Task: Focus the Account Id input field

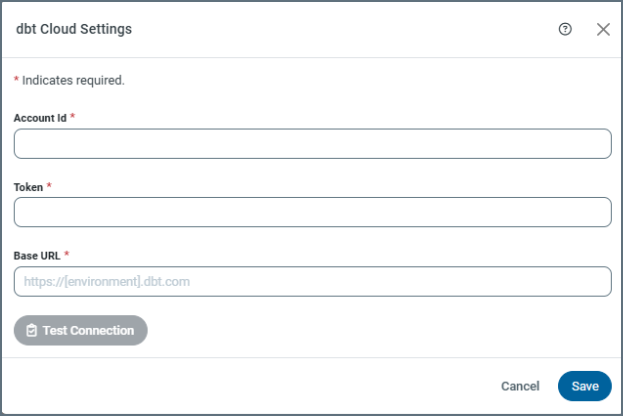Action: pyautogui.click(x=312, y=144)
